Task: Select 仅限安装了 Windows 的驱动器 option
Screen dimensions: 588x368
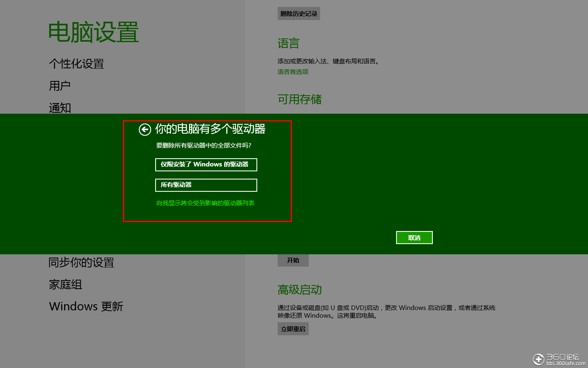Action: coord(206,164)
